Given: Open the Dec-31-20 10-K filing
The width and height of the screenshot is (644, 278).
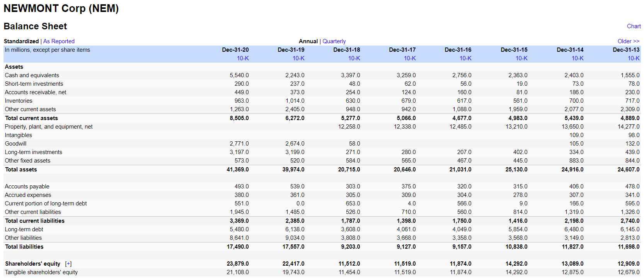Looking at the screenshot, I should (x=243, y=58).
